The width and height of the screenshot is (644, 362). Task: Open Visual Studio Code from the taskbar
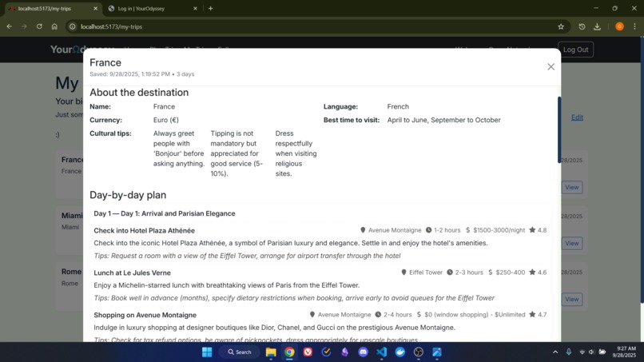[382, 352]
